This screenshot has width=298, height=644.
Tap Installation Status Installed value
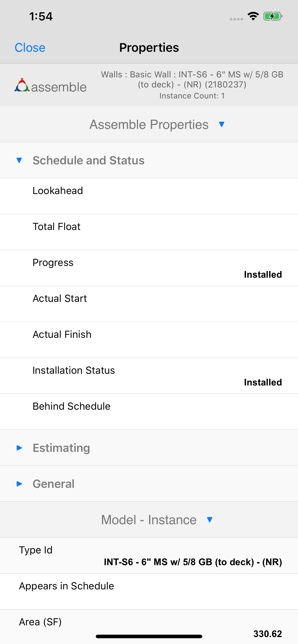(x=263, y=382)
